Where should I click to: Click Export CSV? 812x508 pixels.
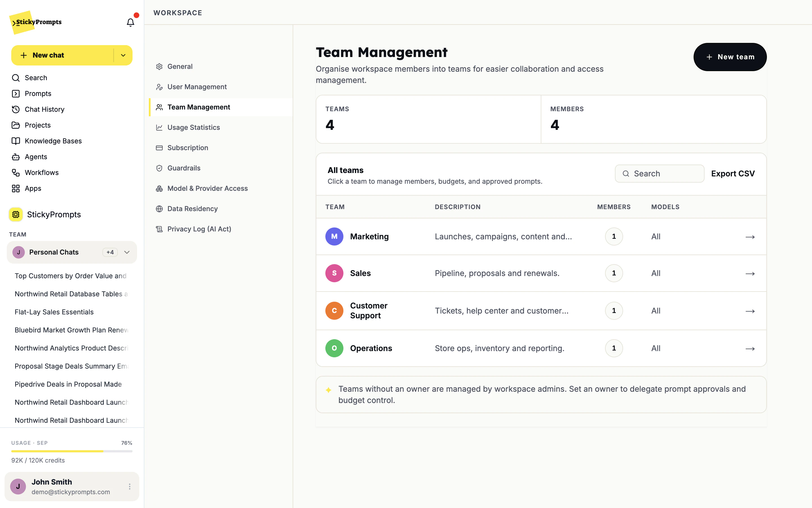click(x=733, y=173)
